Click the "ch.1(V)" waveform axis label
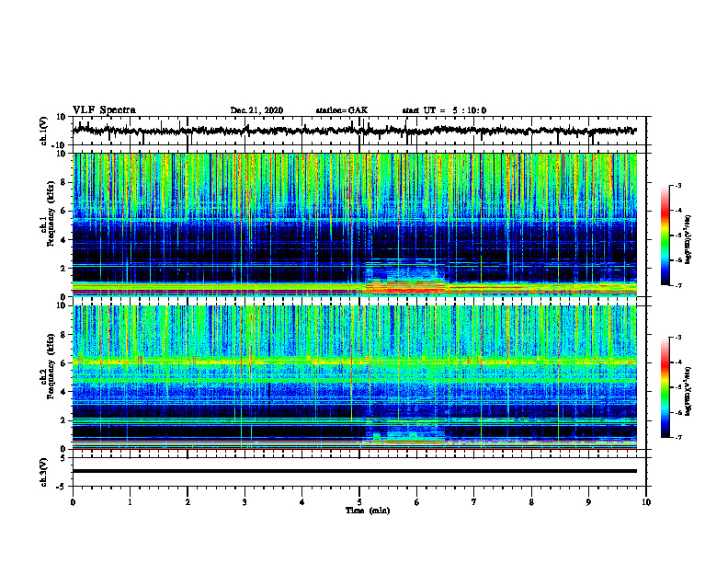728x563 pixels. tap(45, 131)
